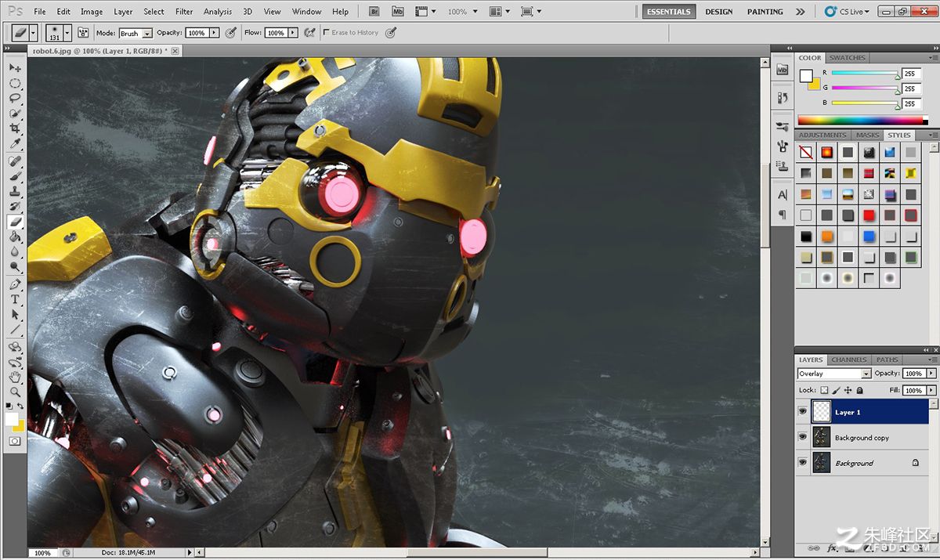Viewport: 940px width, 560px height.
Task: Toggle Quick Mask mode
Action: [x=15, y=441]
